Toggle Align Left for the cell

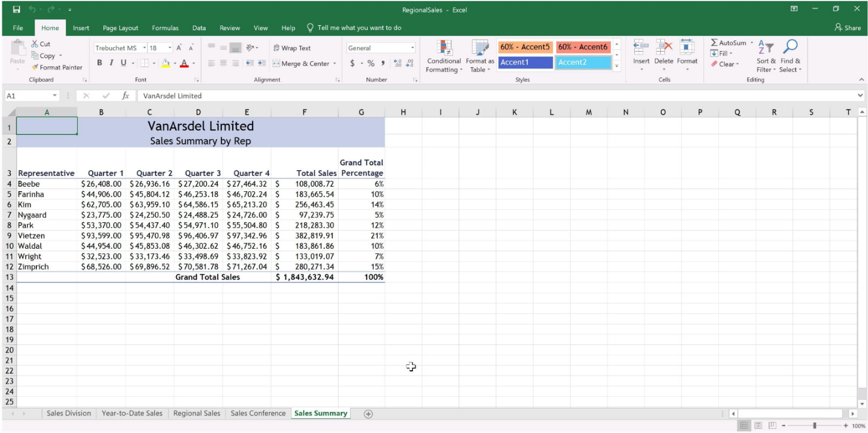coord(211,63)
